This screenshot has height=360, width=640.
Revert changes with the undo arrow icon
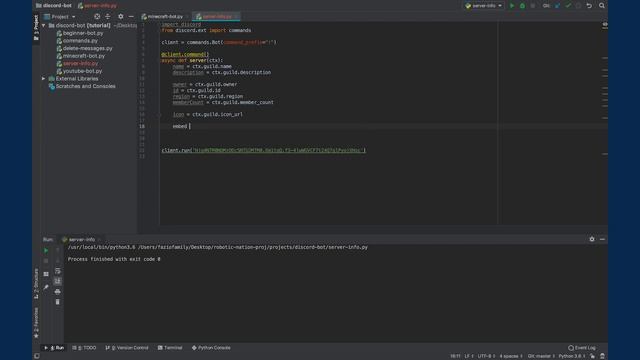coord(589,6)
